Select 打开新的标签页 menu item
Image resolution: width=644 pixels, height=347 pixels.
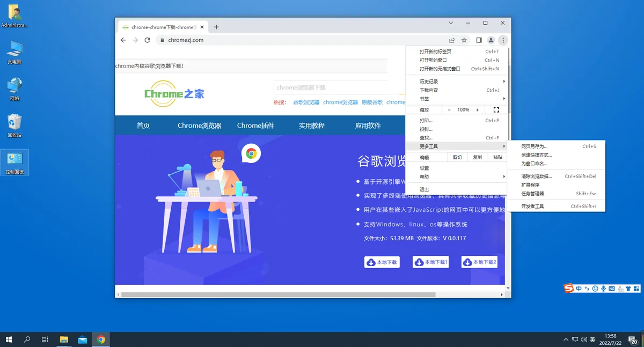coord(457,51)
